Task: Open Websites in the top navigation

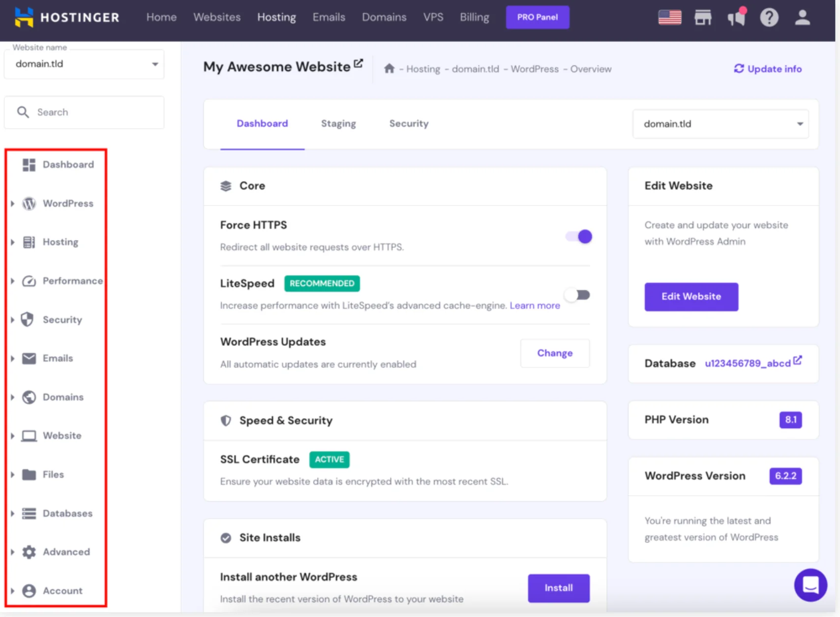Action: [217, 17]
